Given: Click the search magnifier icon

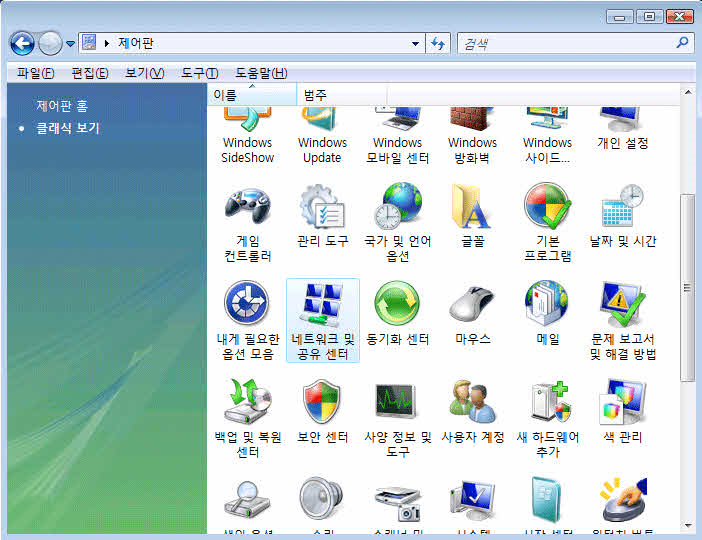Looking at the screenshot, I should point(682,43).
